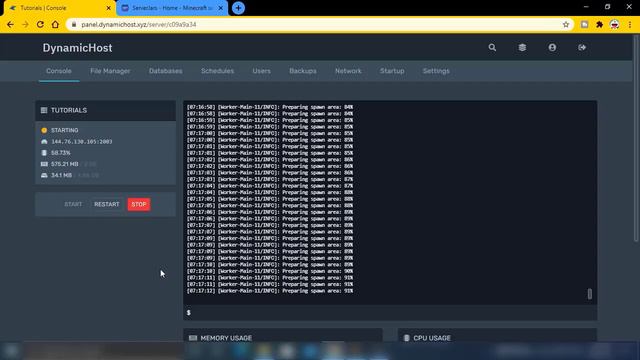Click the network icon beside 144.76.130.105

[44, 142]
